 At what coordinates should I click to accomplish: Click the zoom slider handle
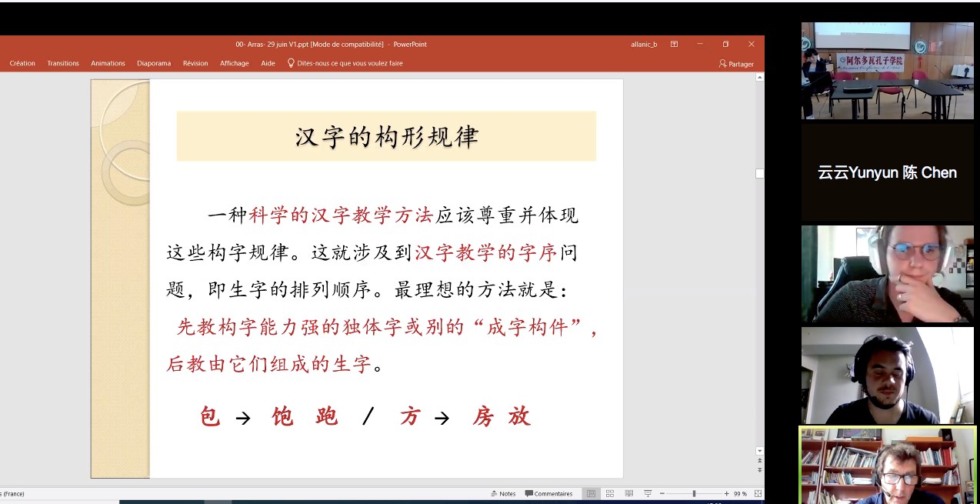(x=694, y=493)
